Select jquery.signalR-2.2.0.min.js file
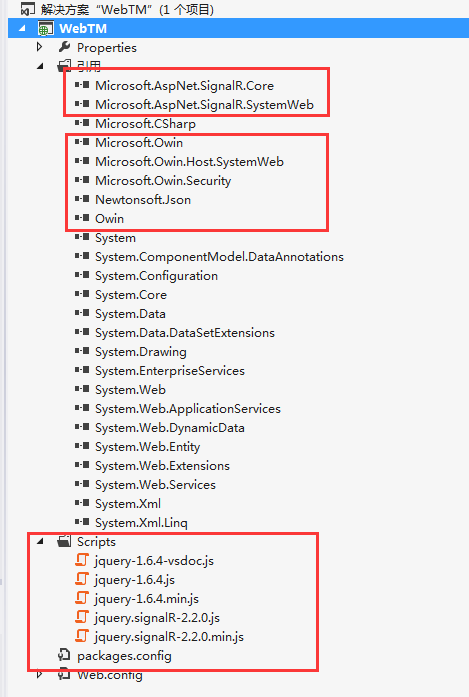The image size is (469, 697). tap(169, 637)
